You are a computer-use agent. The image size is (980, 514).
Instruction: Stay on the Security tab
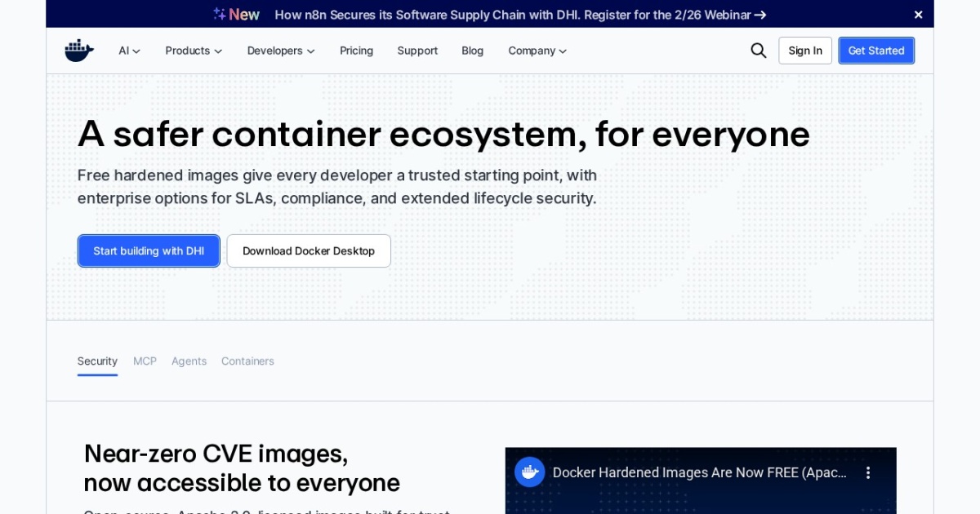point(97,361)
